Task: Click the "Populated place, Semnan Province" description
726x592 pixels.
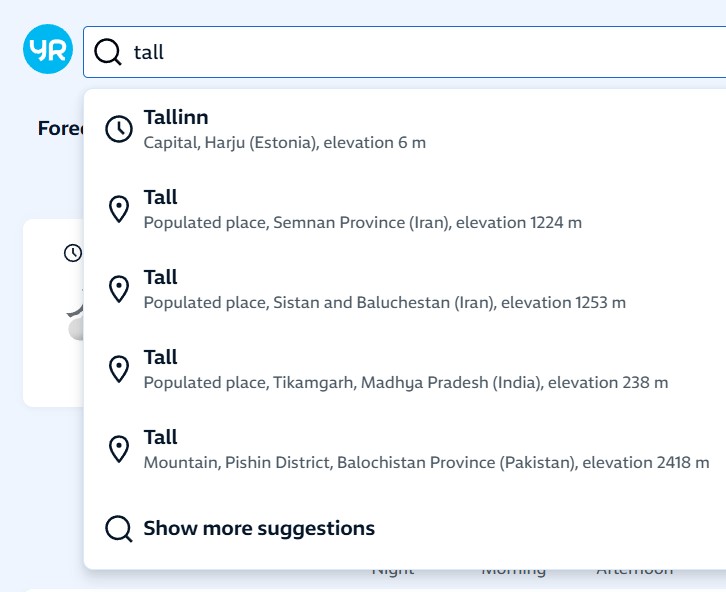Action: coord(362,223)
